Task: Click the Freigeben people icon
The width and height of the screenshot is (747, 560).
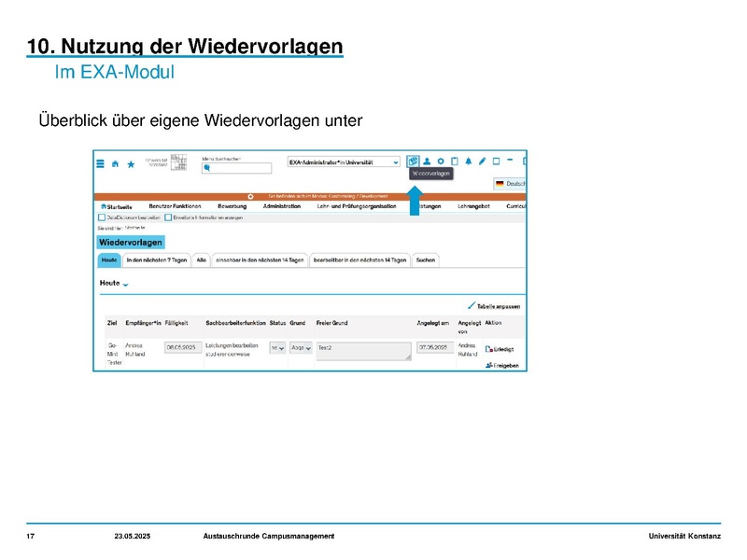Action: coord(488,365)
